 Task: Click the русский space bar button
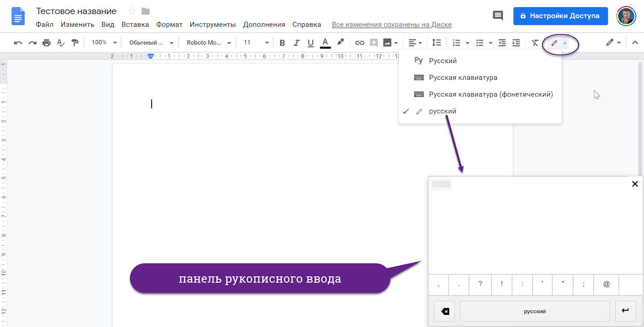coord(535,311)
